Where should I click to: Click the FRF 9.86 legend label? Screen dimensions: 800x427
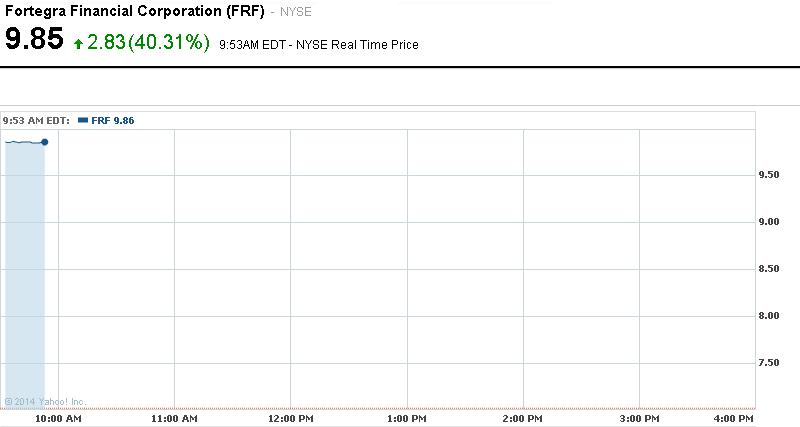[x=112, y=120]
